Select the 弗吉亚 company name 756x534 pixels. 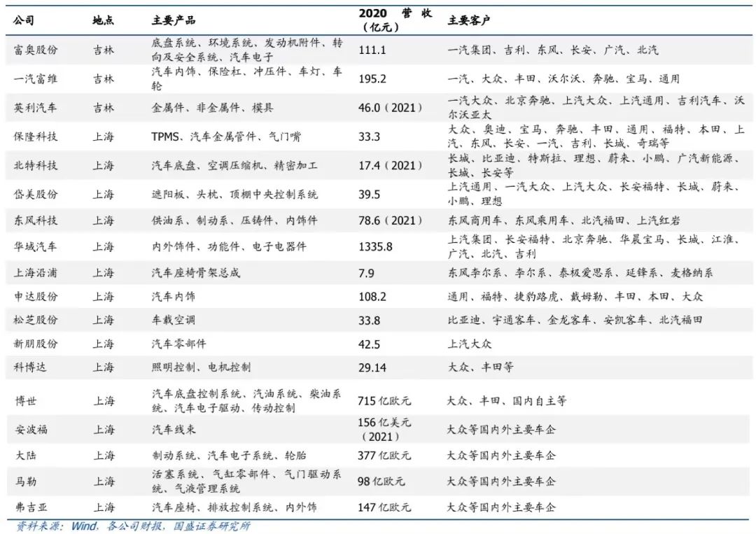30,507
